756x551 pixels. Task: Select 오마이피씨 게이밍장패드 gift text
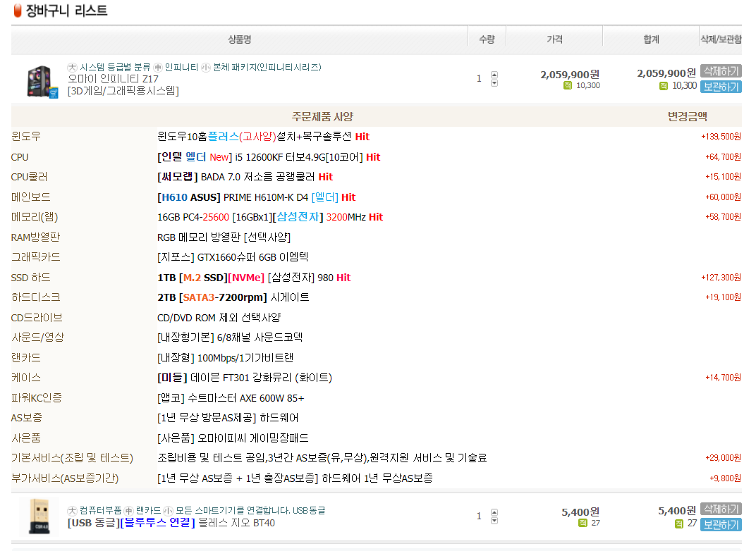(x=233, y=438)
